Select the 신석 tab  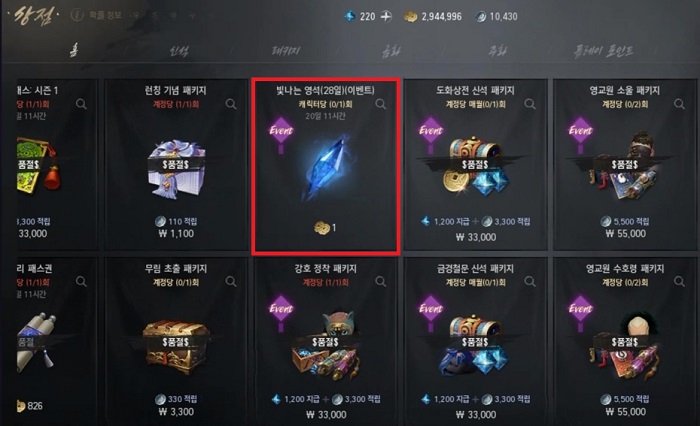click(179, 50)
